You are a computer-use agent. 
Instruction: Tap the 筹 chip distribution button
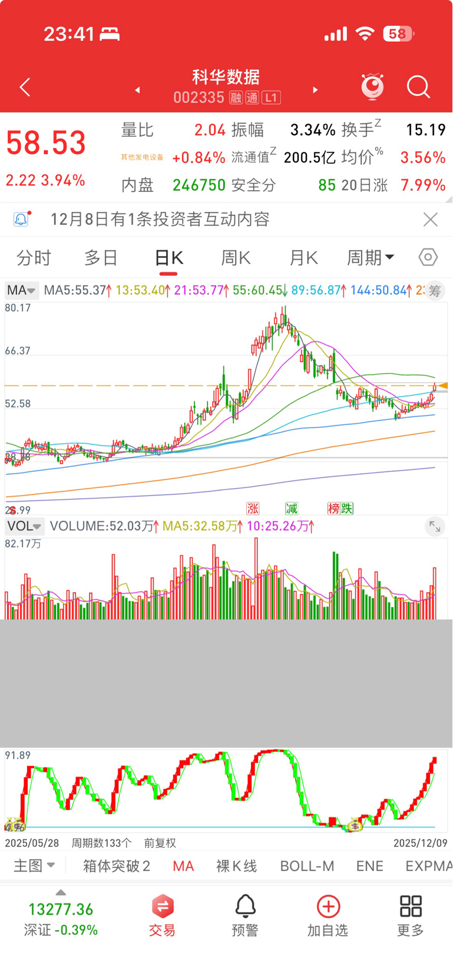(435, 291)
